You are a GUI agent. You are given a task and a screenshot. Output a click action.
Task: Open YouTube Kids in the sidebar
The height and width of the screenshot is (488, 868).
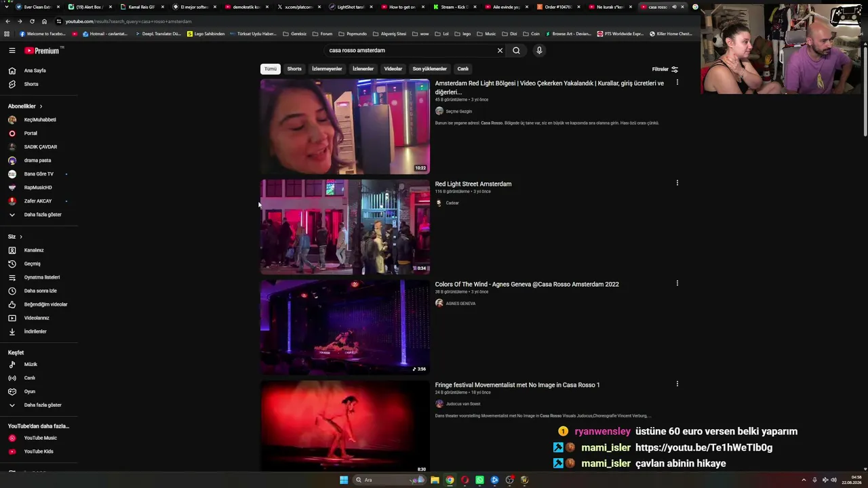pyautogui.click(x=39, y=451)
